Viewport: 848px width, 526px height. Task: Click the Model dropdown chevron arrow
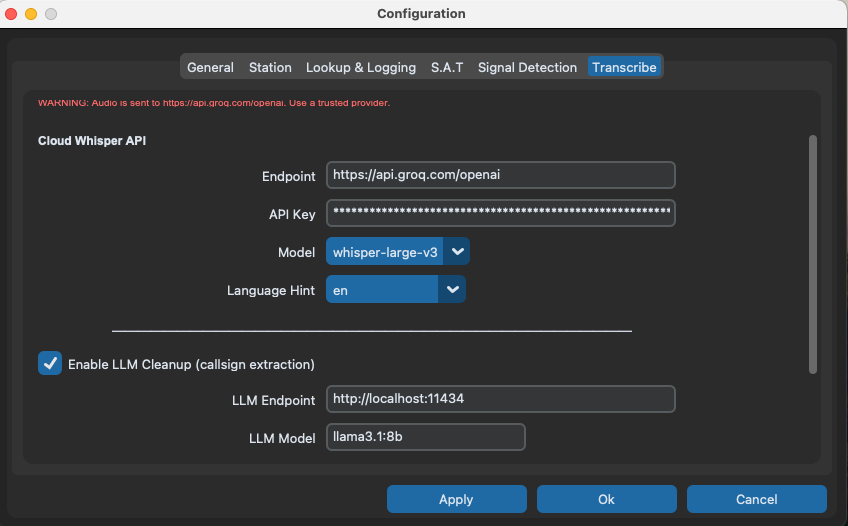[457, 251]
